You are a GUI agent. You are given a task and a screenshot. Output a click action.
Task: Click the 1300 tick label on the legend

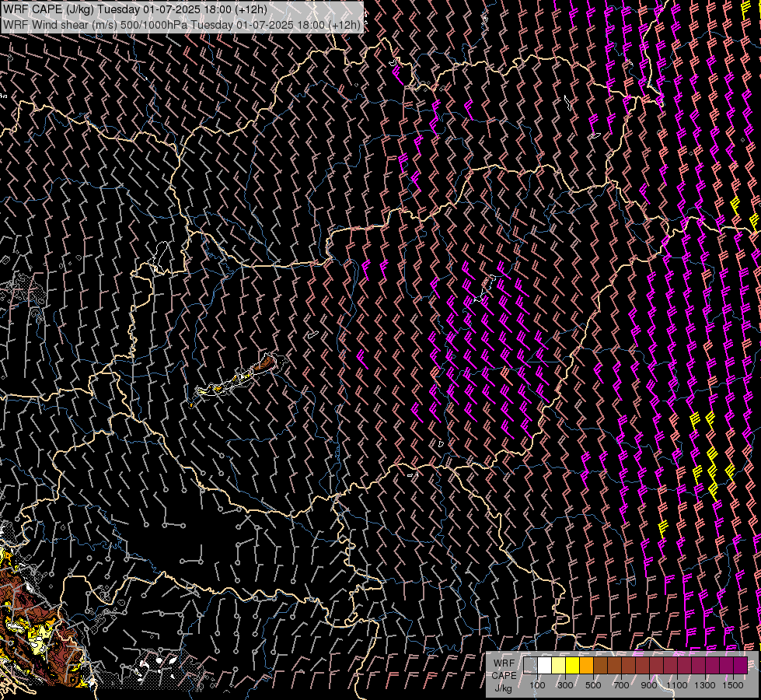point(705,685)
